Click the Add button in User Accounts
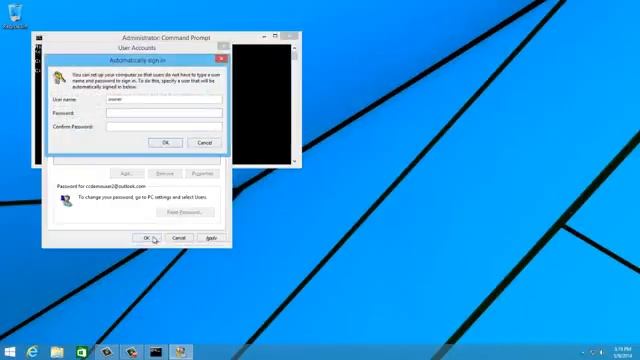This screenshot has height=360, width=640. (x=127, y=173)
